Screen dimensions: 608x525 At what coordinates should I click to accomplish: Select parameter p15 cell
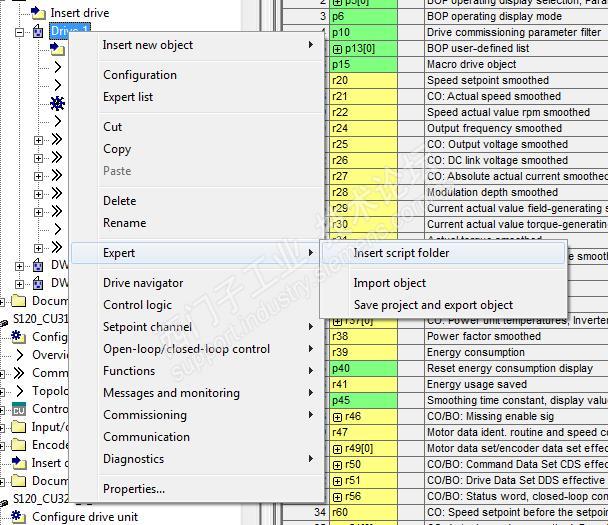point(363,64)
